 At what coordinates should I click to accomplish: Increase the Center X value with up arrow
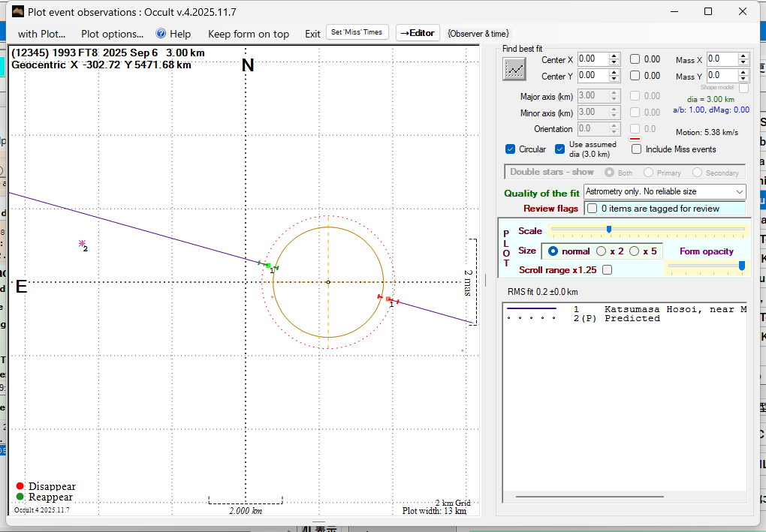pos(614,56)
